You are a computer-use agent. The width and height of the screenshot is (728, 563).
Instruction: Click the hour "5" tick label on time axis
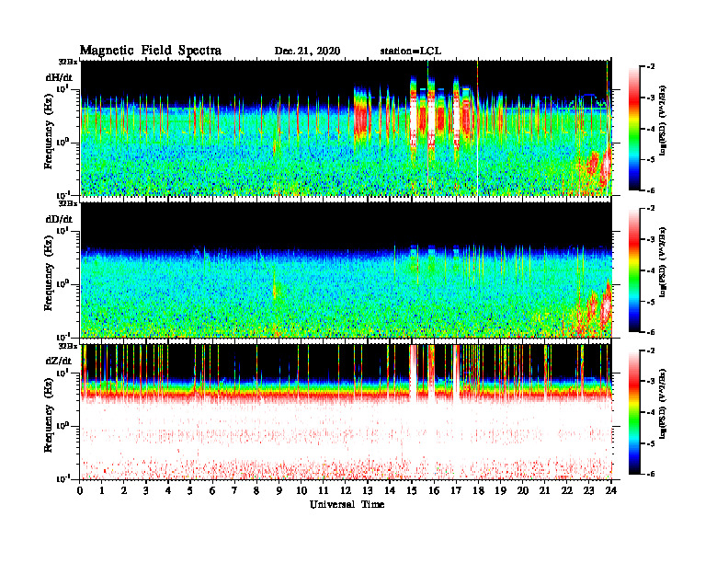point(190,491)
